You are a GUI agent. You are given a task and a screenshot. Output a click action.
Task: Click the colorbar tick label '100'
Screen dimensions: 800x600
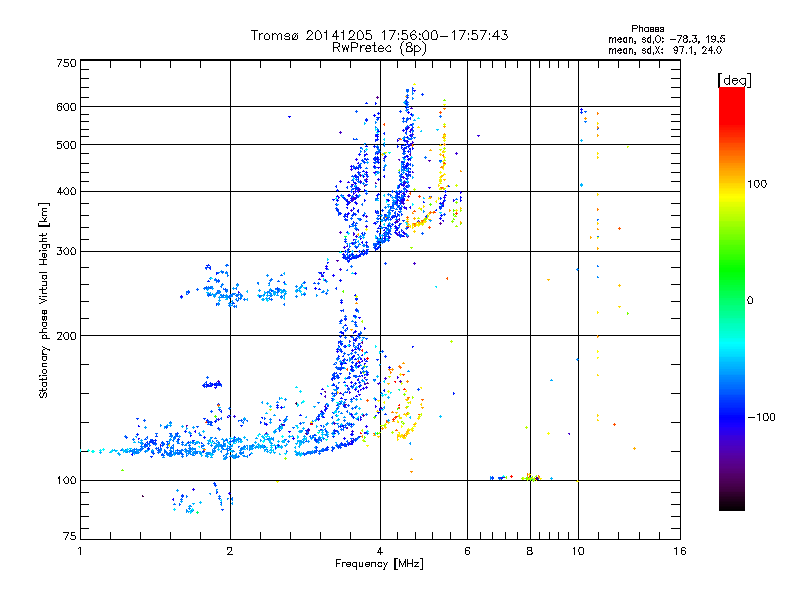[757, 184]
